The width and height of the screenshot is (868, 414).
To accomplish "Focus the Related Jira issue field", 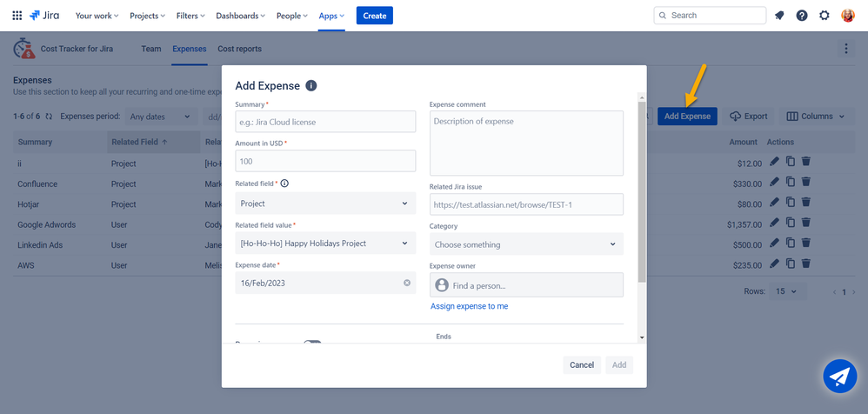I will tap(526, 204).
